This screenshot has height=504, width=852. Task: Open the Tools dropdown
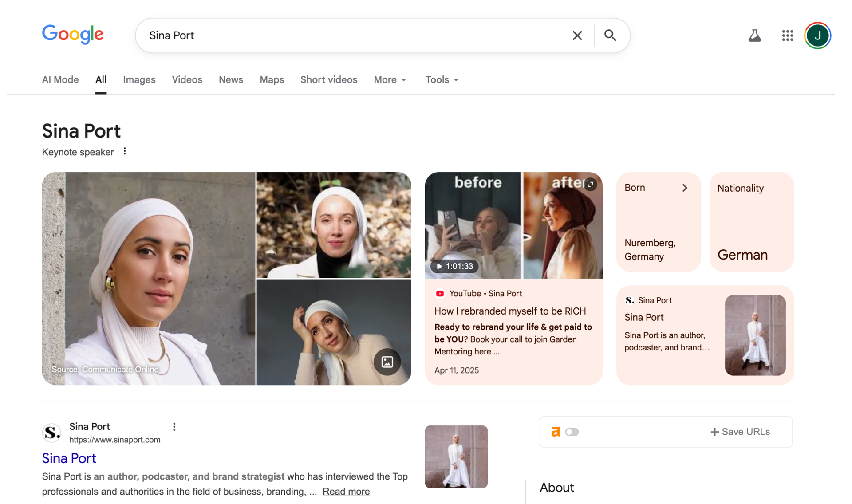pos(442,80)
